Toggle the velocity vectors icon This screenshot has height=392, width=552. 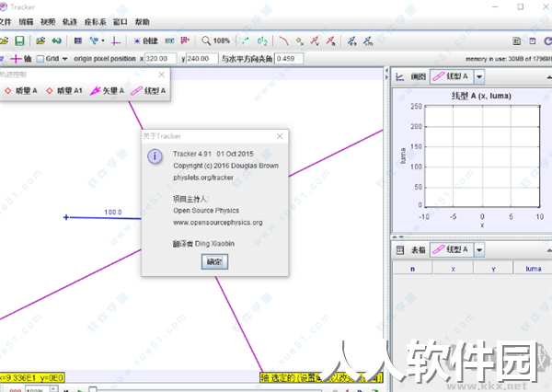click(315, 40)
